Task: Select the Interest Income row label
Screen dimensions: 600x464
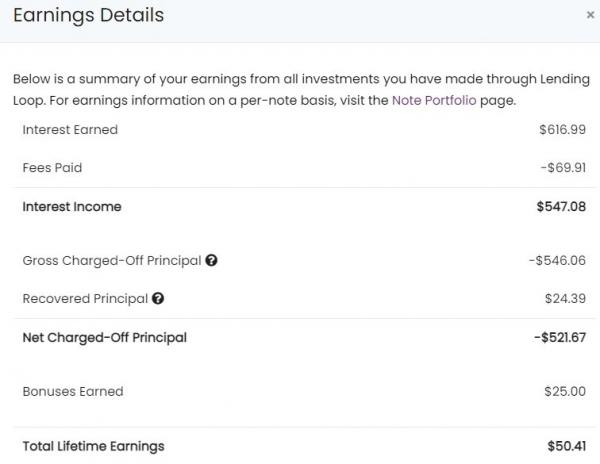Action: click(x=72, y=207)
